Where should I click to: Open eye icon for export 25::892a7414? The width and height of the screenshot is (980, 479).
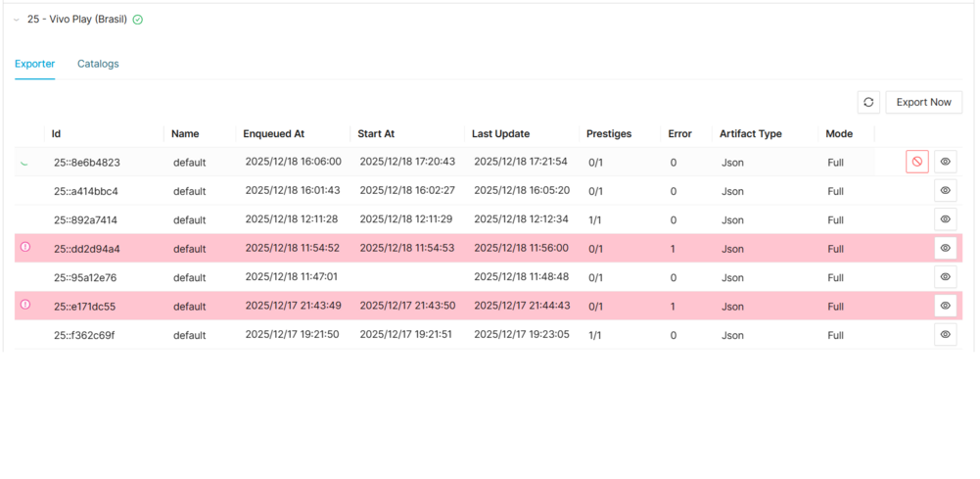pos(945,219)
